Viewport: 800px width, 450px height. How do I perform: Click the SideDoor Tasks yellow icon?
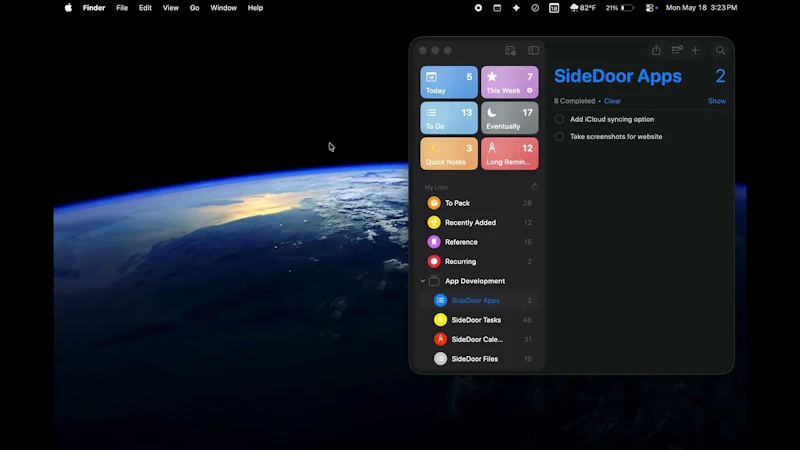tap(440, 320)
